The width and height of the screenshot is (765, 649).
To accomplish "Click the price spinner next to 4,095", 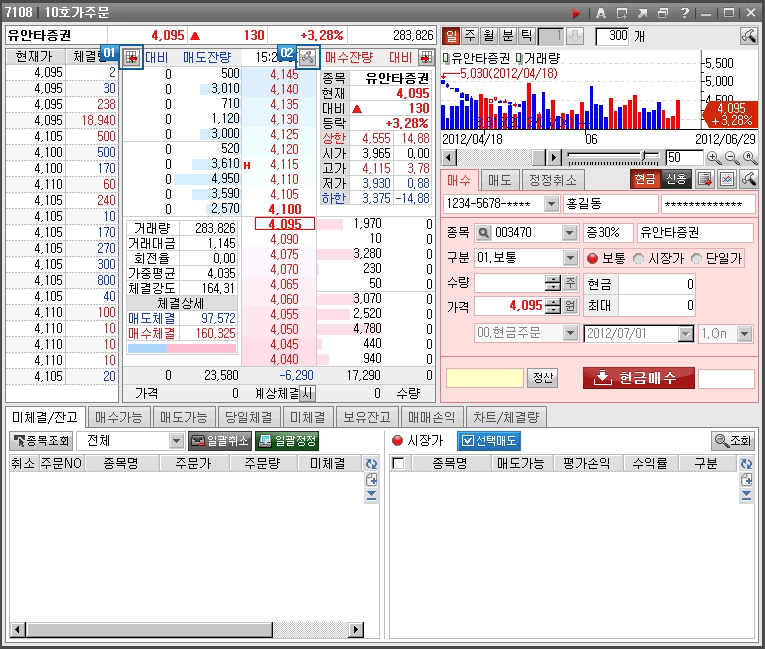I will pyautogui.click(x=553, y=306).
